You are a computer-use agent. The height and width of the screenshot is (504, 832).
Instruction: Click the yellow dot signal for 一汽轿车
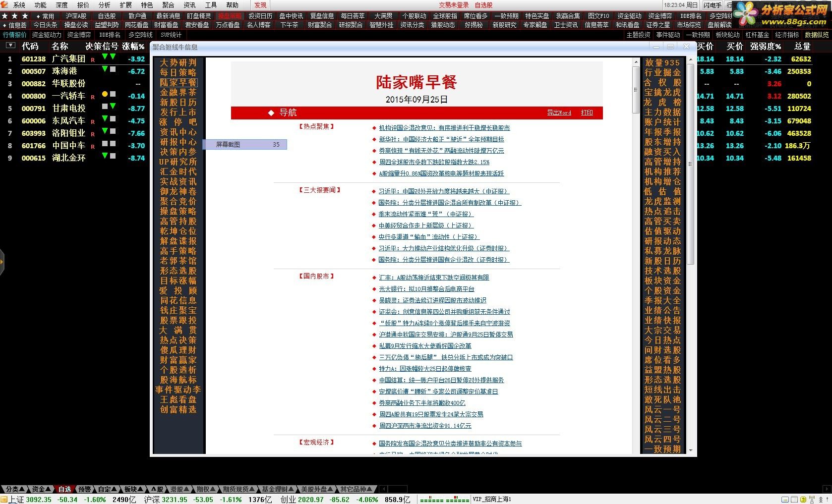point(105,94)
